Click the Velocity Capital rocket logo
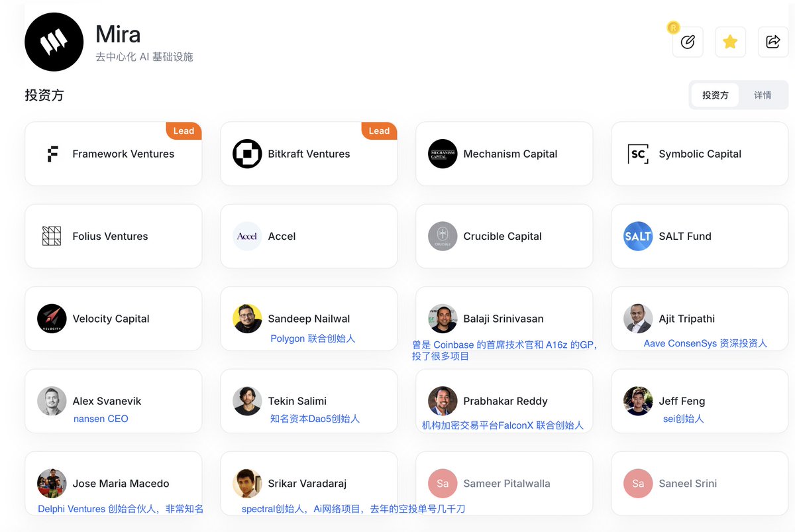This screenshot has height=532, width=795. coord(52,319)
